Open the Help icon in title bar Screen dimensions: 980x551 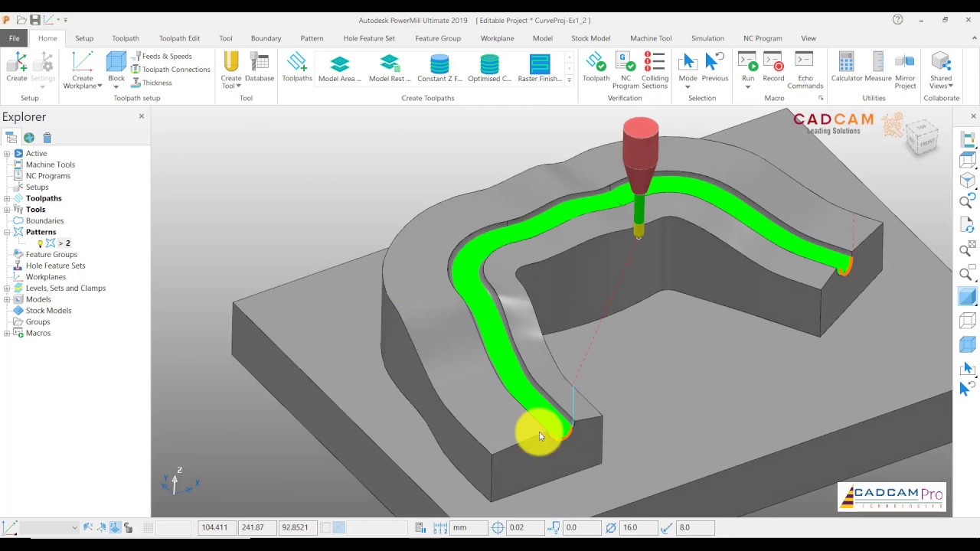point(897,20)
